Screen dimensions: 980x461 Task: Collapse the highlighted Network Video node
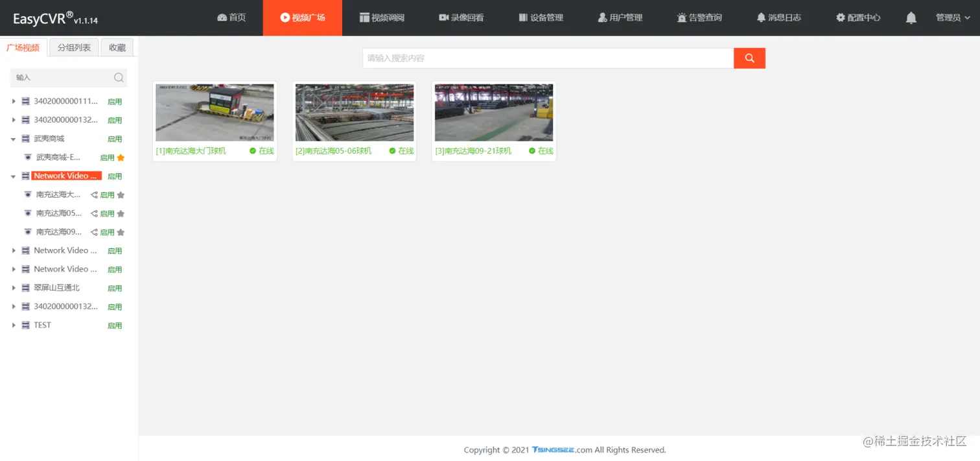point(14,176)
